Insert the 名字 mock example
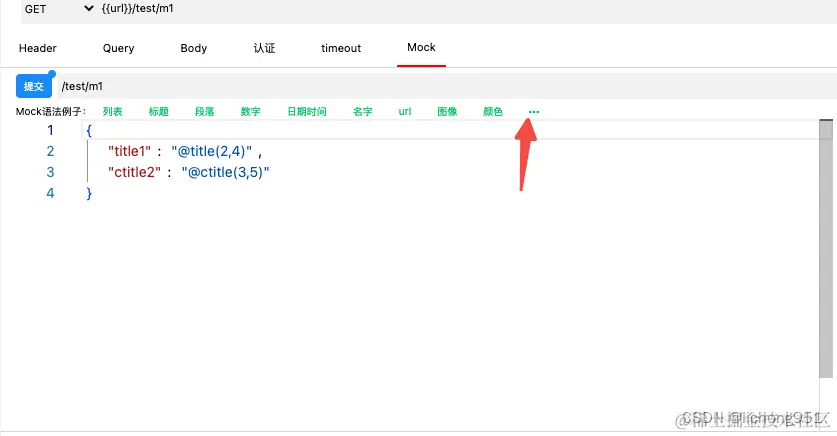 (362, 112)
